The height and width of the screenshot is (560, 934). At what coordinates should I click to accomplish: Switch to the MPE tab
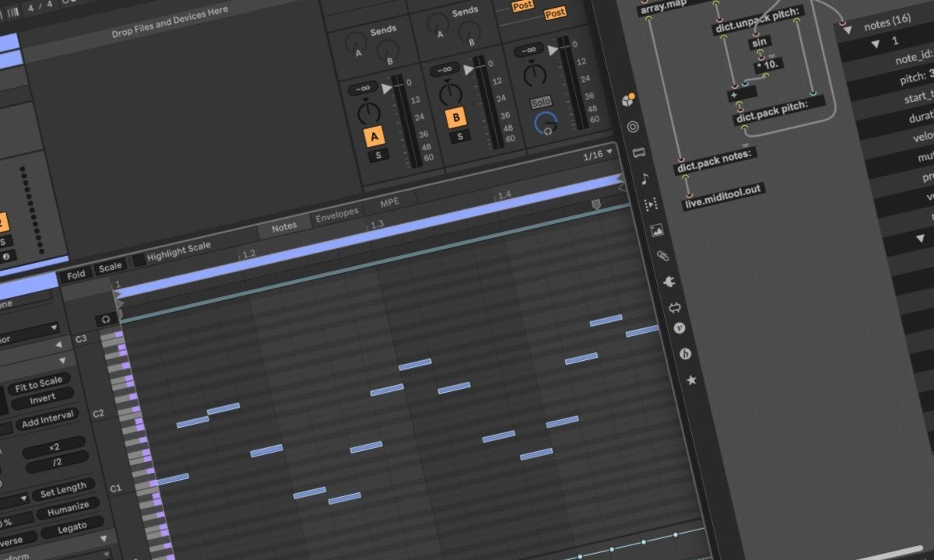389,204
